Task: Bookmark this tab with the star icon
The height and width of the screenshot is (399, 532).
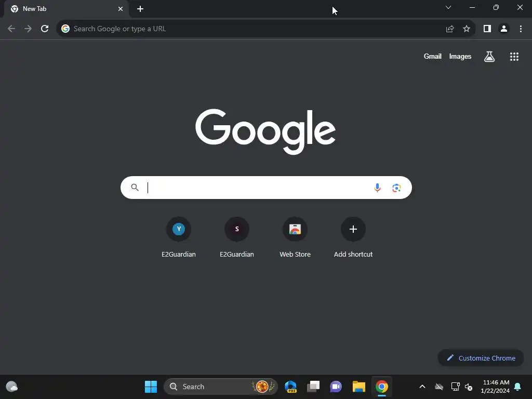Action: 467,29
